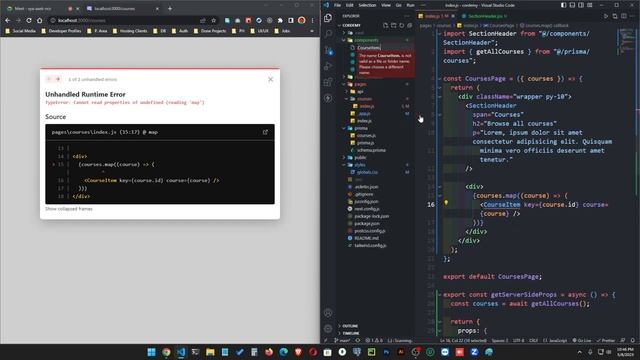Click the New File icon in Explorer header

386,25
